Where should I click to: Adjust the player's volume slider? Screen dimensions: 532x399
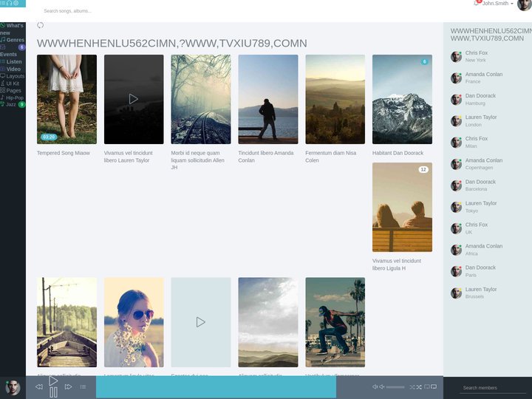coord(395,387)
